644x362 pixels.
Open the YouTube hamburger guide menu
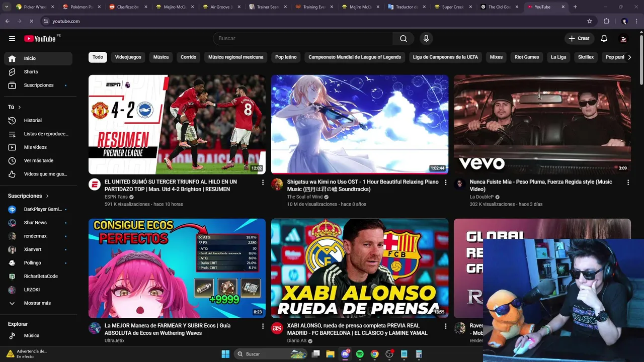12,39
